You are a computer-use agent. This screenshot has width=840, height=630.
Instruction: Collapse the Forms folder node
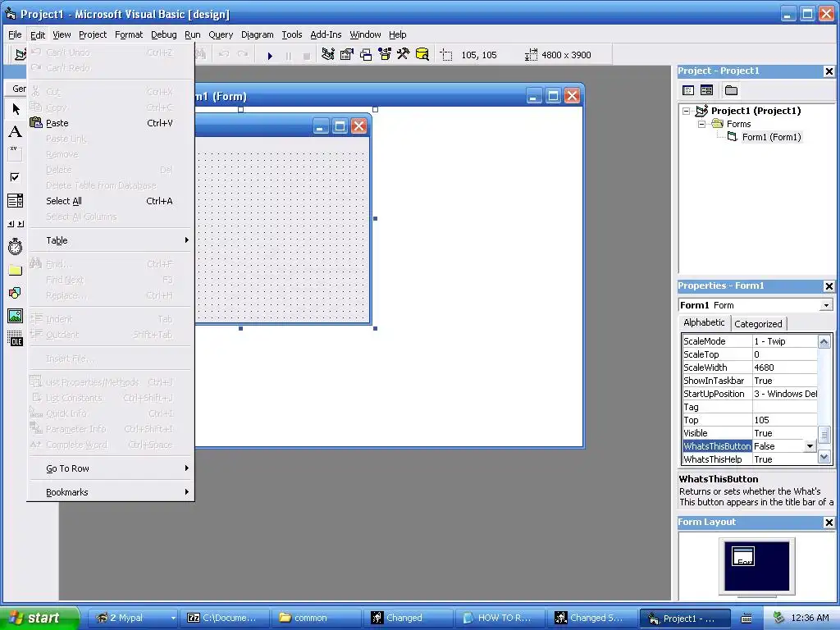point(702,125)
